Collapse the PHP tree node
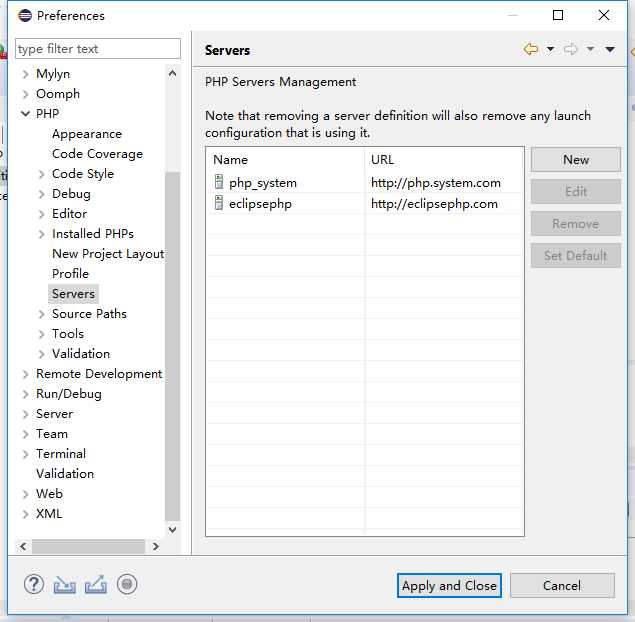Screen dimensions: 635x622 26,114
